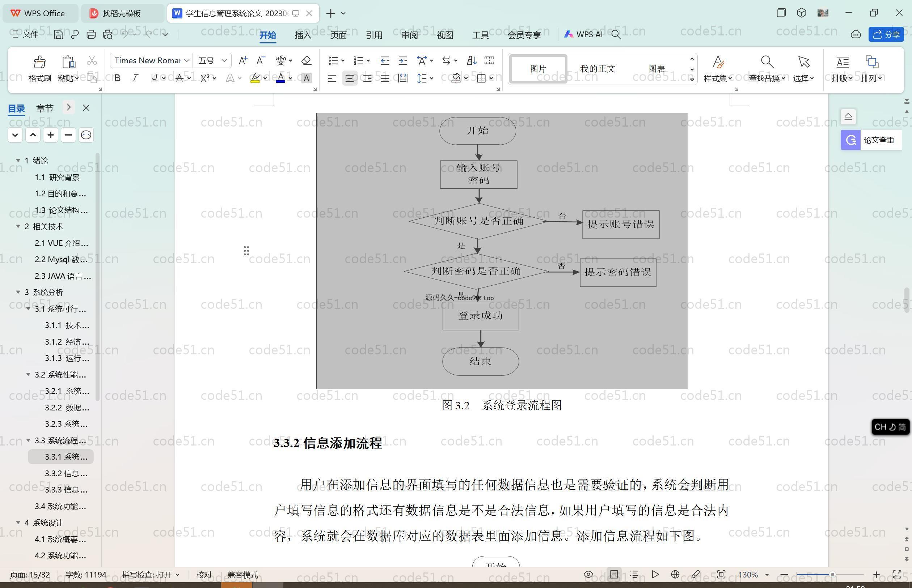Open the Arrange (排列) tool
The height and width of the screenshot is (588, 912).
(871, 69)
